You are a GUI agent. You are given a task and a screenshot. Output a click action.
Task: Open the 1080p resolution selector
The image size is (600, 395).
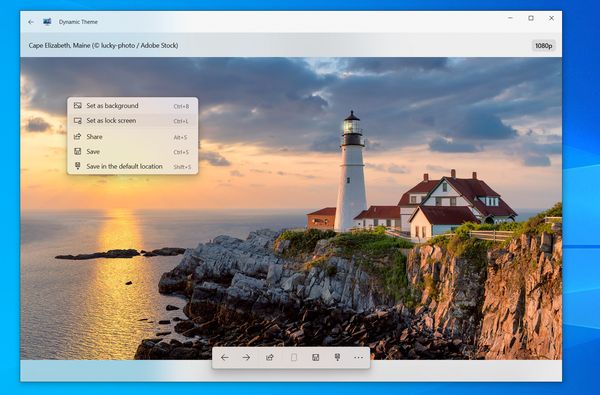543,46
